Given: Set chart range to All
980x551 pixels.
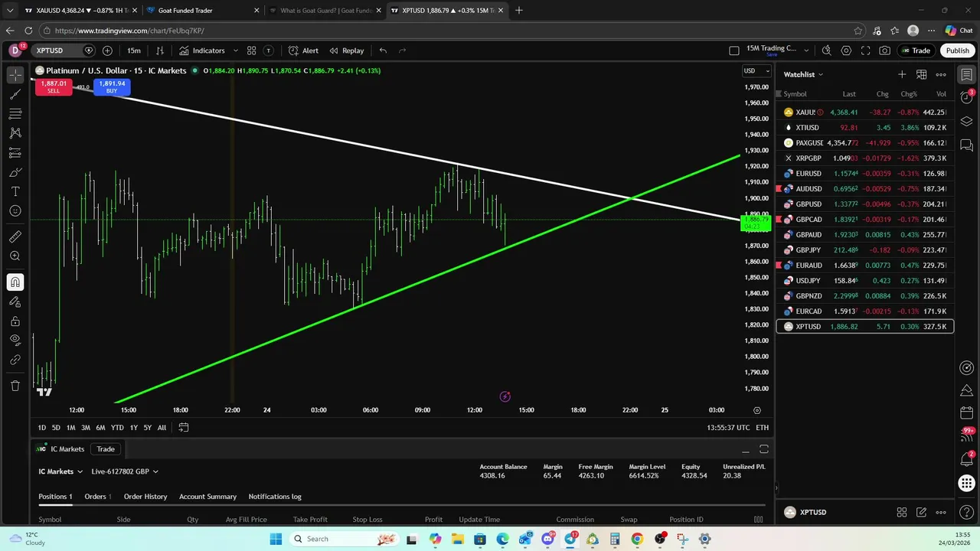Looking at the screenshot, I should (x=162, y=428).
